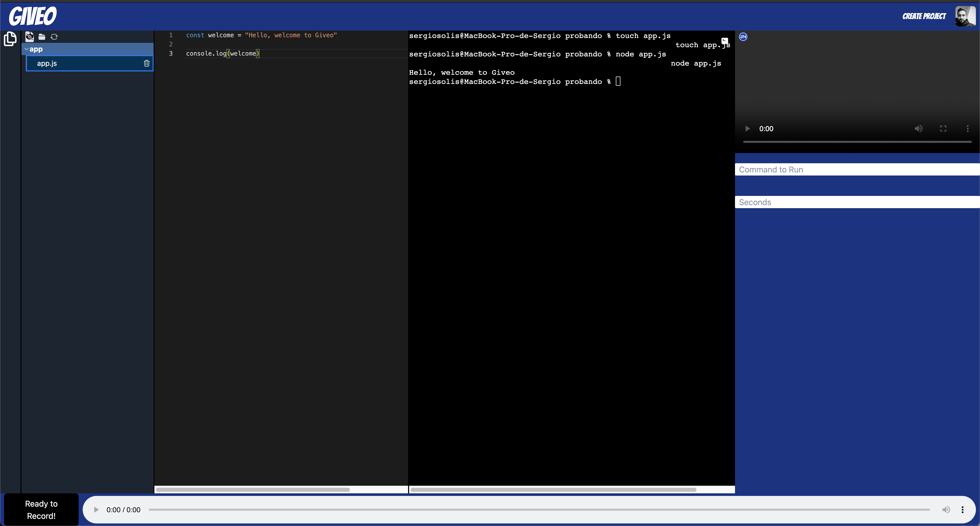Viewport: 980px width, 526px height.
Task: Toggle the camera-off video icon
Action: [743, 36]
